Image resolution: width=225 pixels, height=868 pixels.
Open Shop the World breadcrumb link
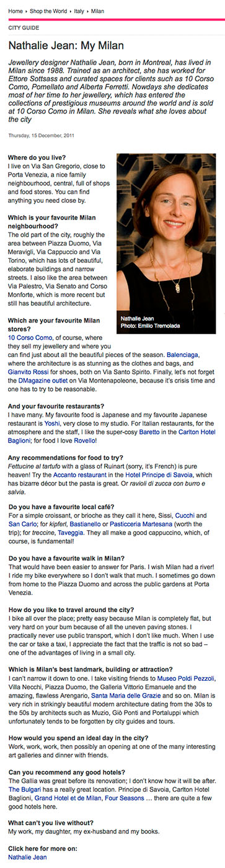coord(48,11)
